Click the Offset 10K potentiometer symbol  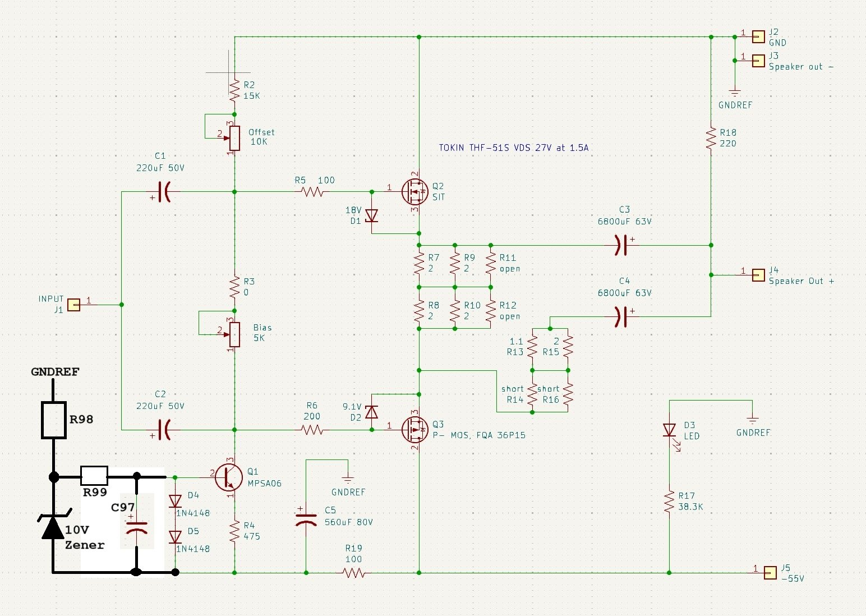click(234, 138)
